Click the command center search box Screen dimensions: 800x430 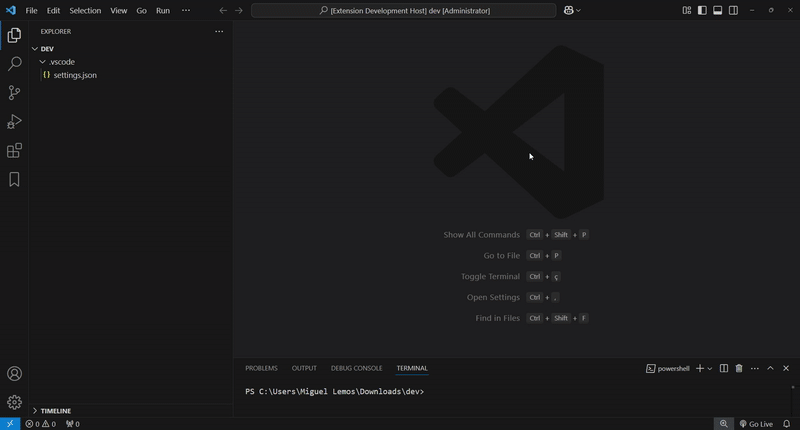404,10
